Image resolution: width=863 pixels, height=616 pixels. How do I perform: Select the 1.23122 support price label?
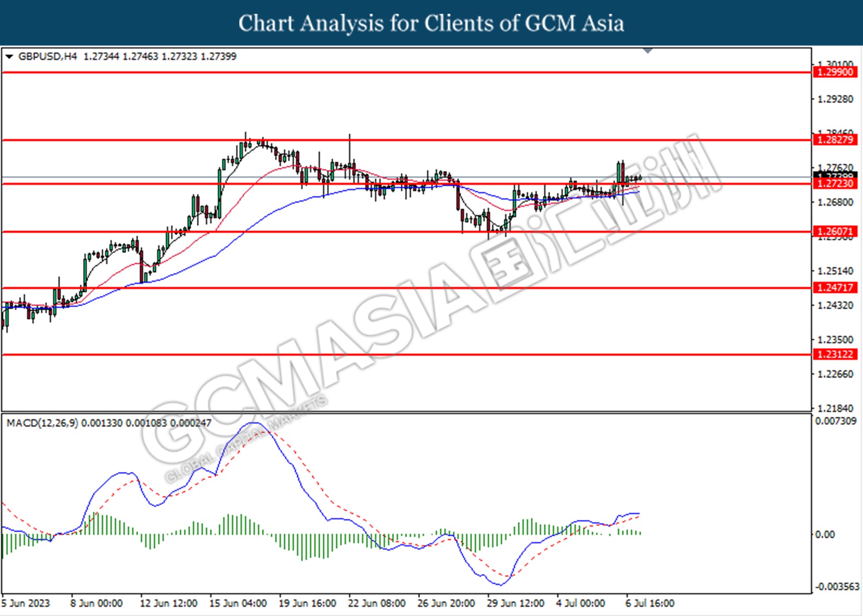pyautogui.click(x=835, y=355)
